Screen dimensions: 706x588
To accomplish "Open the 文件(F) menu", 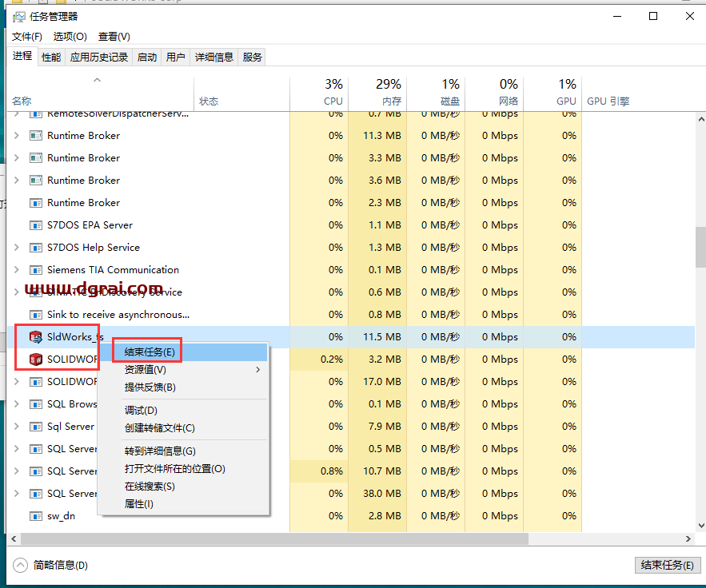I will click(x=27, y=37).
